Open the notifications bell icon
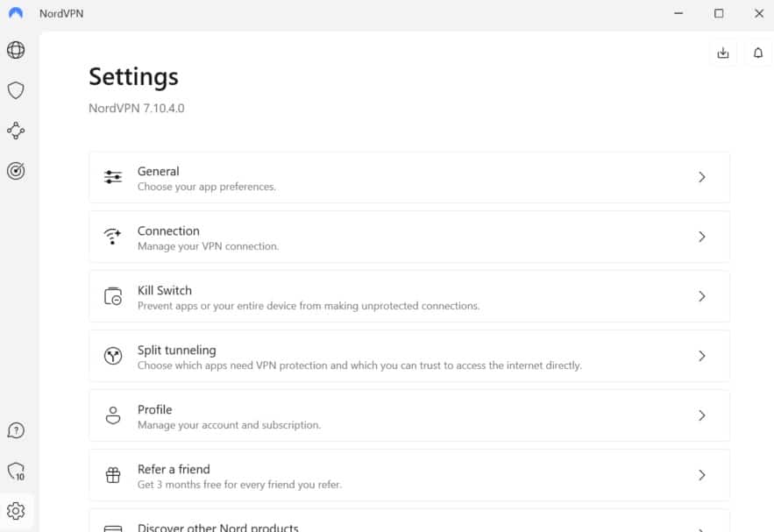The height and width of the screenshot is (532, 774). tap(758, 53)
